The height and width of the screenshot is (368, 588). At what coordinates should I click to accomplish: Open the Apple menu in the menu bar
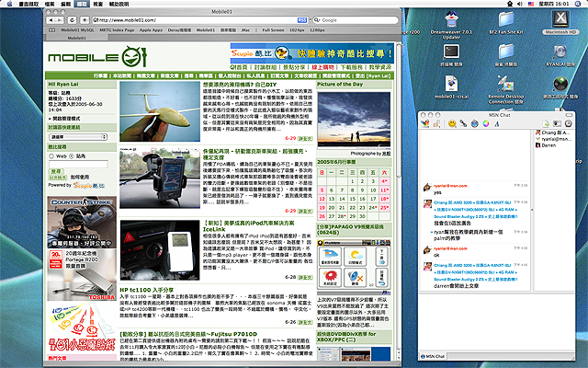click(10, 4)
